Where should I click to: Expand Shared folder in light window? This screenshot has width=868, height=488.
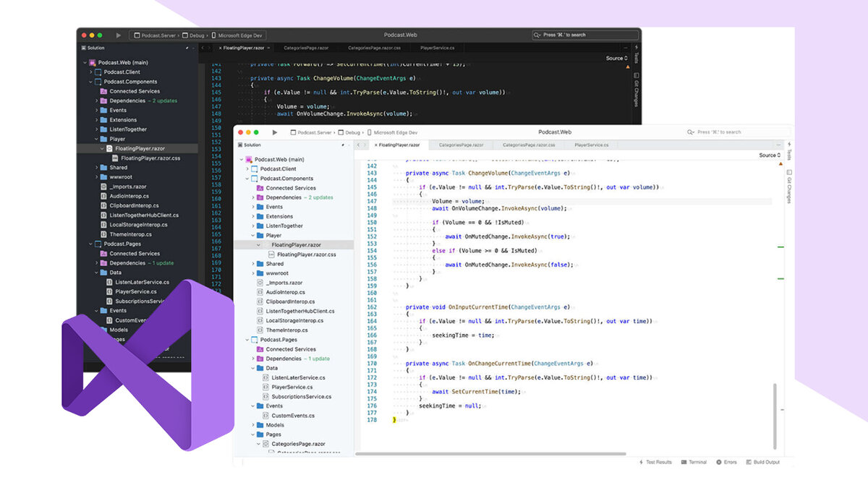tap(252, 264)
